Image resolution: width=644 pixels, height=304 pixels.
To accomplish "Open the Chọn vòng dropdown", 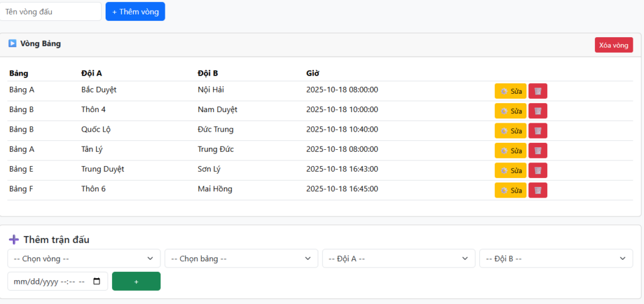I will tap(84, 259).
